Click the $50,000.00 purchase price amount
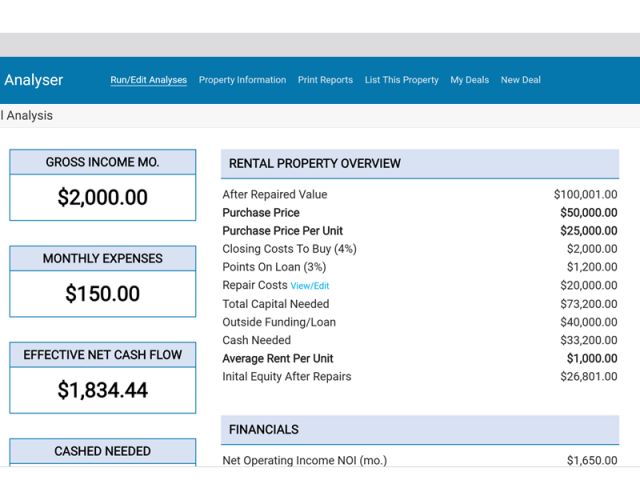The height and width of the screenshot is (480, 640). 589,213
